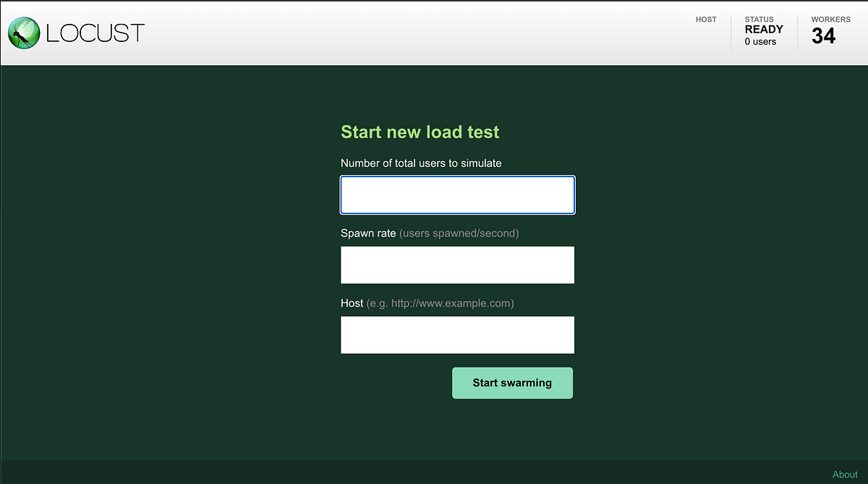Click inside the Host URL input field

click(x=457, y=335)
